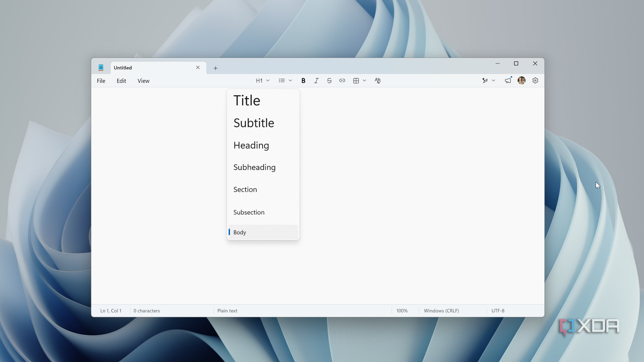Open Notepad settings gear
The width and height of the screenshot is (644, 362).
point(535,81)
